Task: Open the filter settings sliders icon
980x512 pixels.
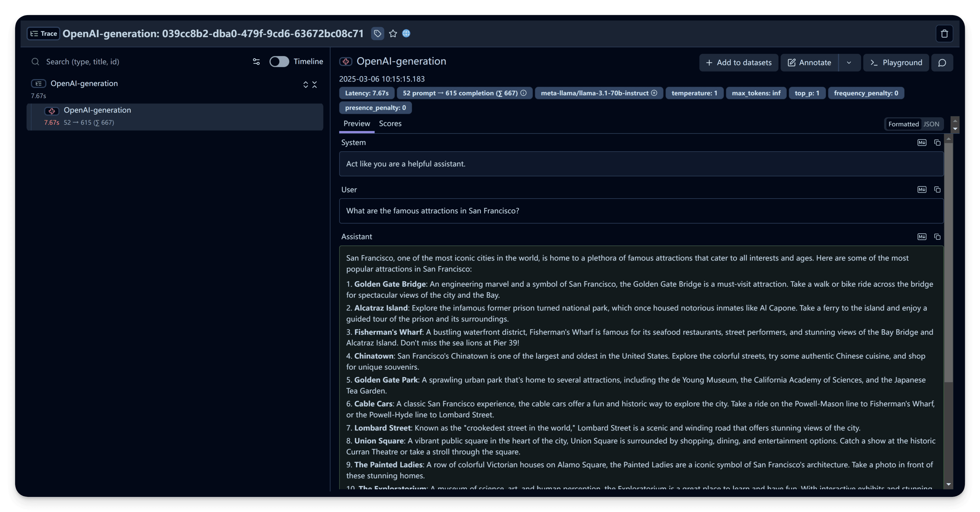Action: coord(256,61)
